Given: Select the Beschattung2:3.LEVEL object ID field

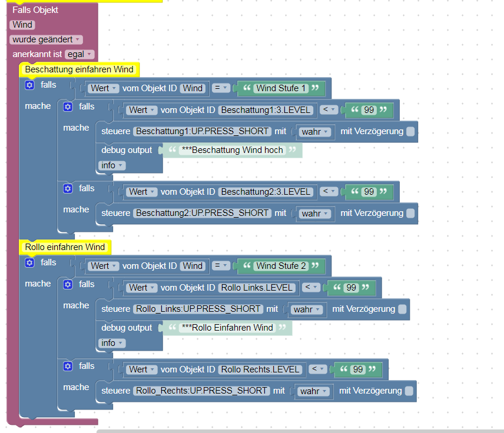Looking at the screenshot, I should [266, 192].
